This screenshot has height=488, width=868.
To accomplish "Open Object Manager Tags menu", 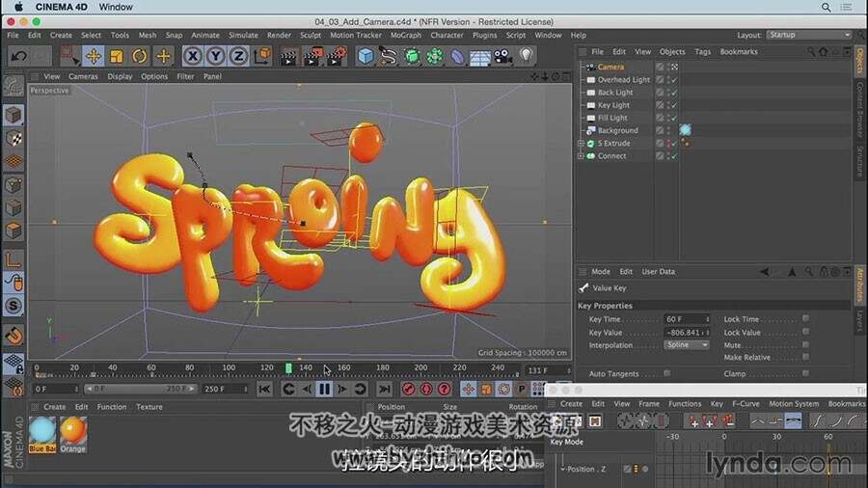I will click(702, 51).
